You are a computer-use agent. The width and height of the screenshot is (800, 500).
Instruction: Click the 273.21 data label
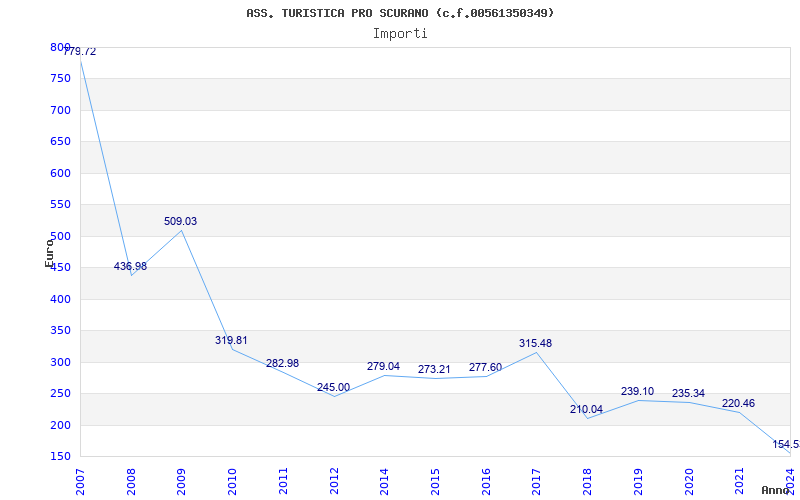[434, 369]
